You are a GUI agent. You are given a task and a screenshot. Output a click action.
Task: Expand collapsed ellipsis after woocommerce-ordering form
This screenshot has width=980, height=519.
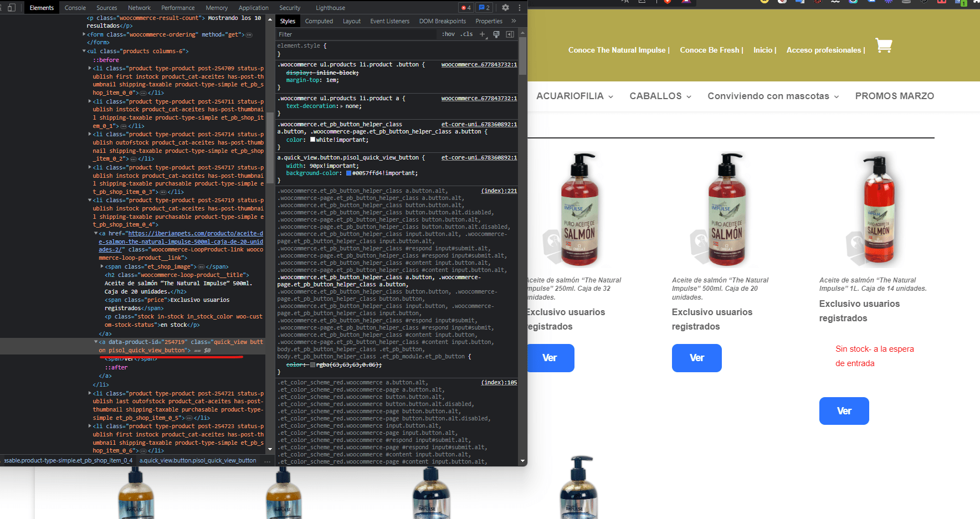[x=249, y=35]
